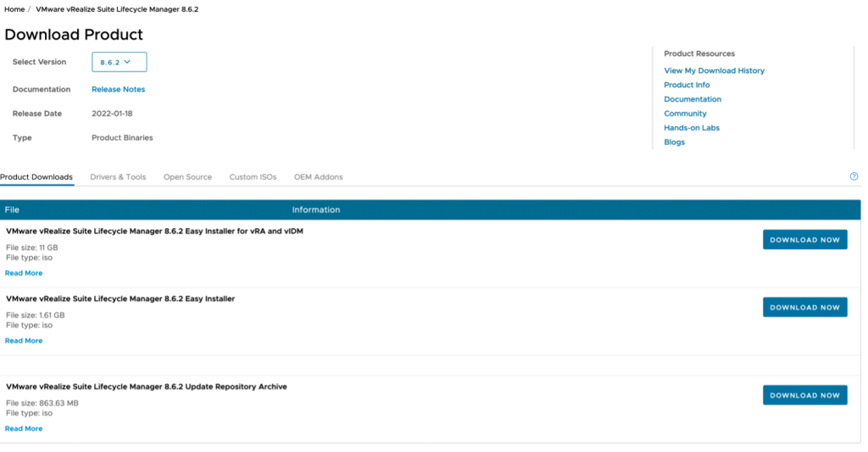Click the Product Binaries type value

[x=122, y=138]
